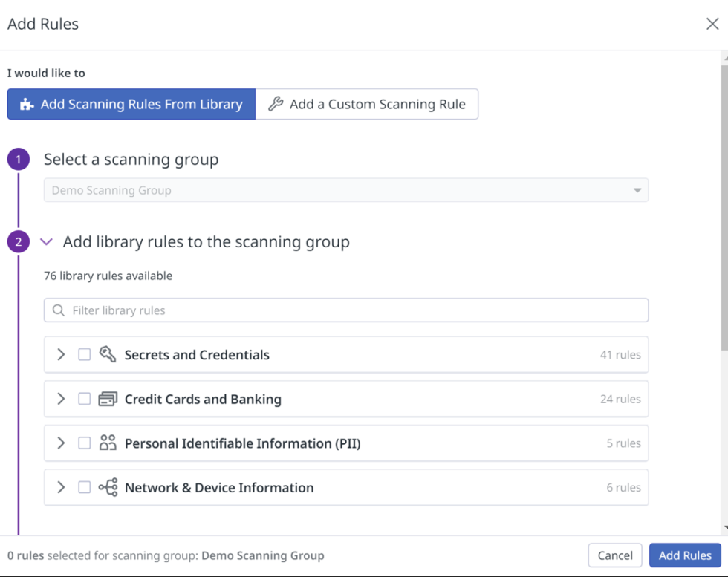Switch to Add a Custom Scanning Rule
This screenshot has width=728, height=577.
coord(367,104)
